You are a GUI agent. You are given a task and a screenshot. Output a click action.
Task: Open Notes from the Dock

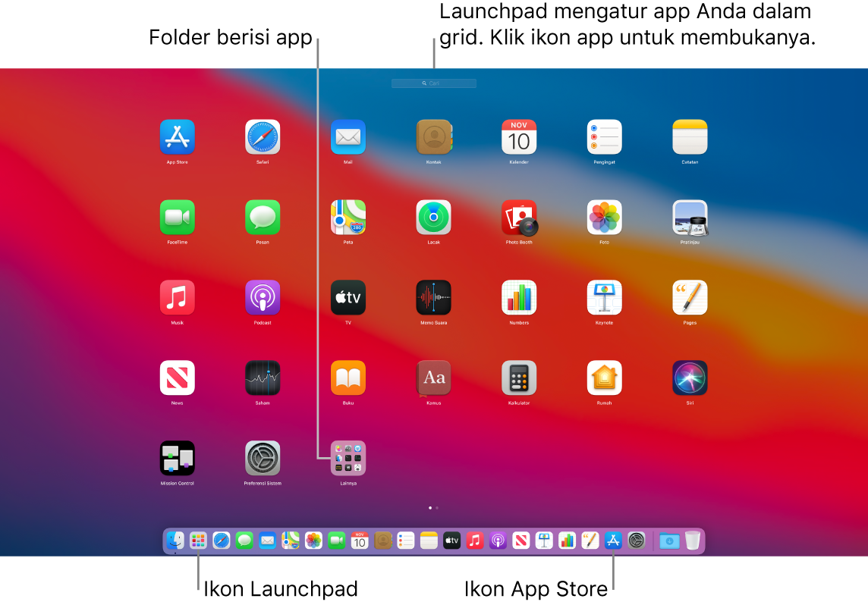429,541
